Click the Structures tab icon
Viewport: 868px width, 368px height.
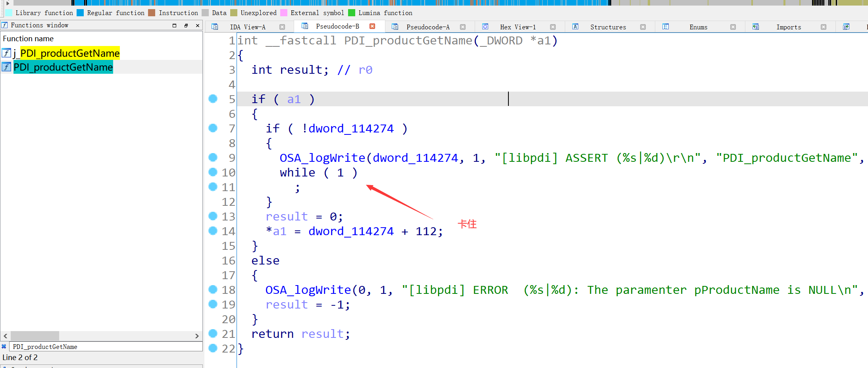tap(575, 27)
